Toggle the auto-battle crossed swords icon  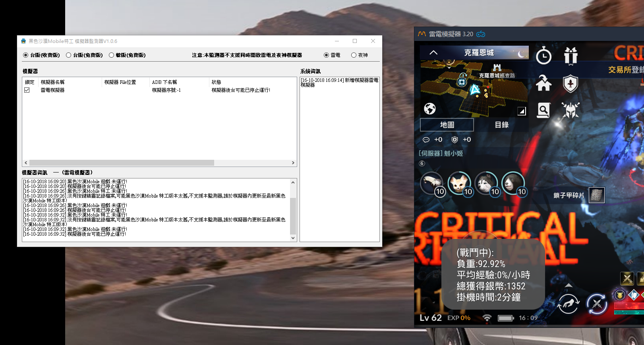[x=597, y=304]
